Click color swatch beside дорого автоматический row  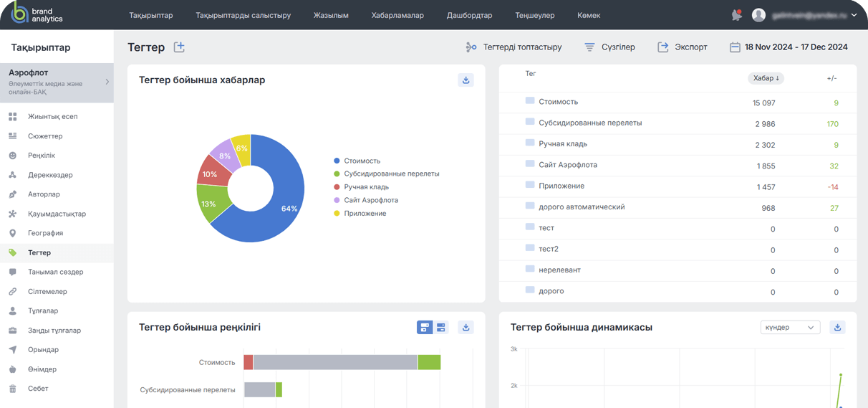[x=530, y=206]
